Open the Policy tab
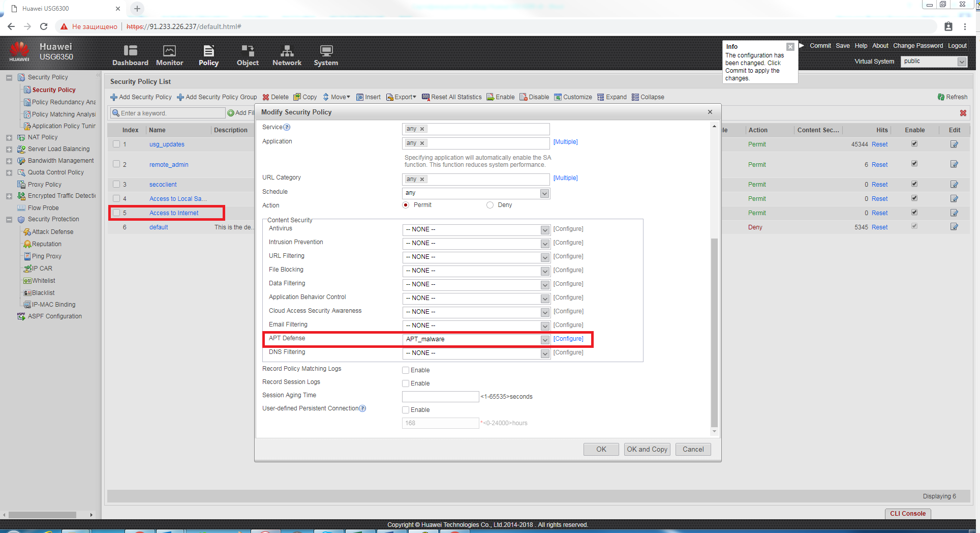The image size is (980, 533). tap(208, 55)
